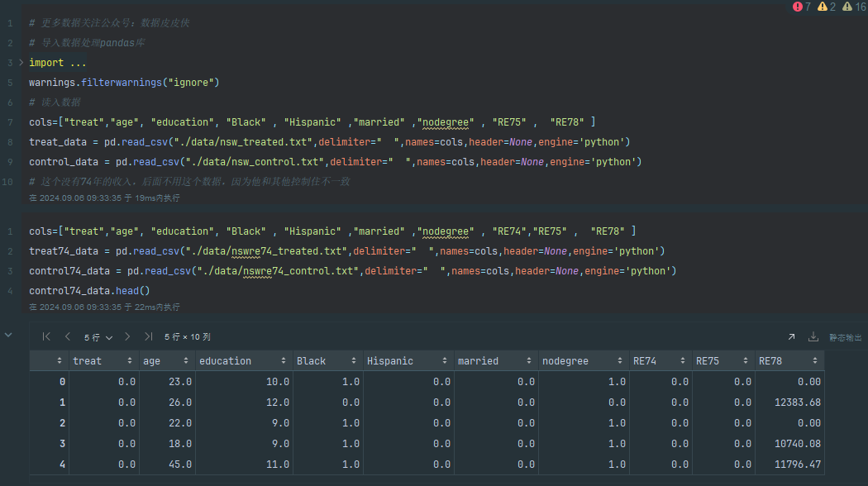Expand the folded import statement
Viewport: 868px width, 486px height.
click(x=21, y=63)
